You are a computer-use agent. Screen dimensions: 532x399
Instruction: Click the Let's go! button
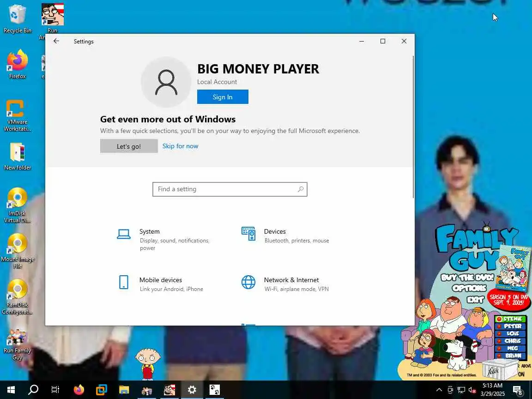click(128, 146)
